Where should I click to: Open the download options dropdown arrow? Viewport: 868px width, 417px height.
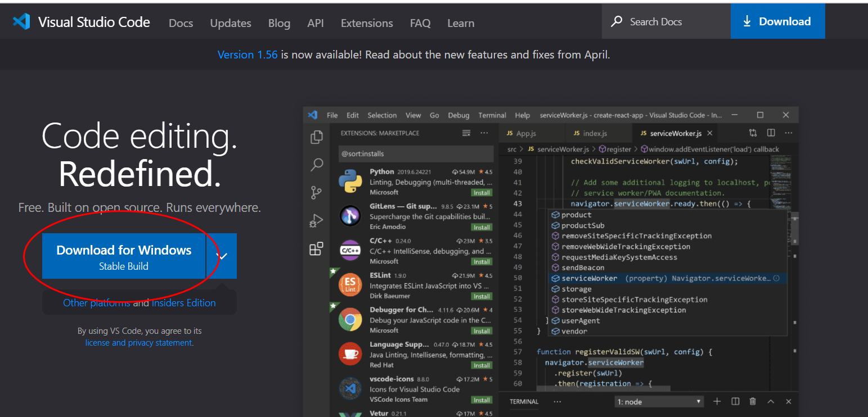point(222,256)
